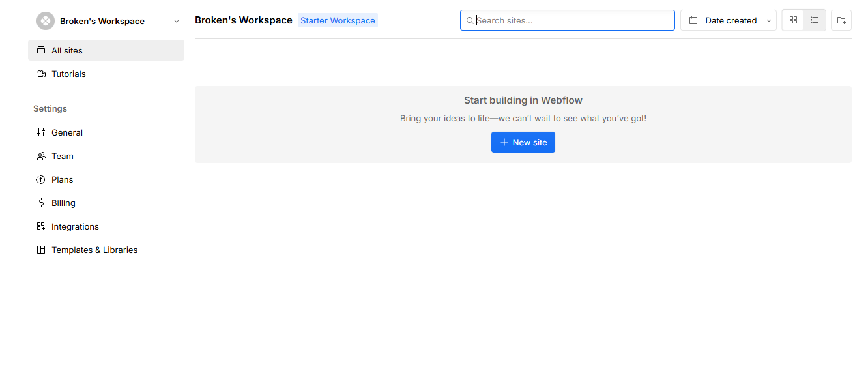Open Templates & Libraries page
This screenshot has width=868, height=388.
106,250
